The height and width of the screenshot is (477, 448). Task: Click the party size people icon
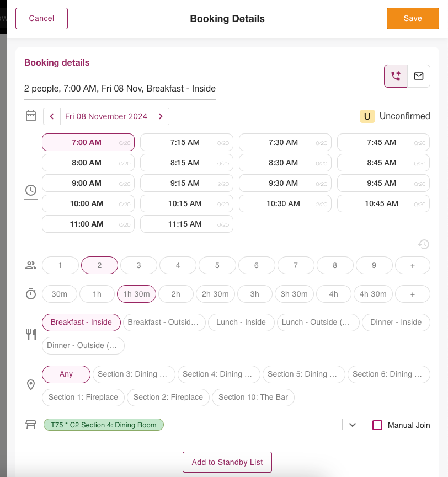click(31, 265)
